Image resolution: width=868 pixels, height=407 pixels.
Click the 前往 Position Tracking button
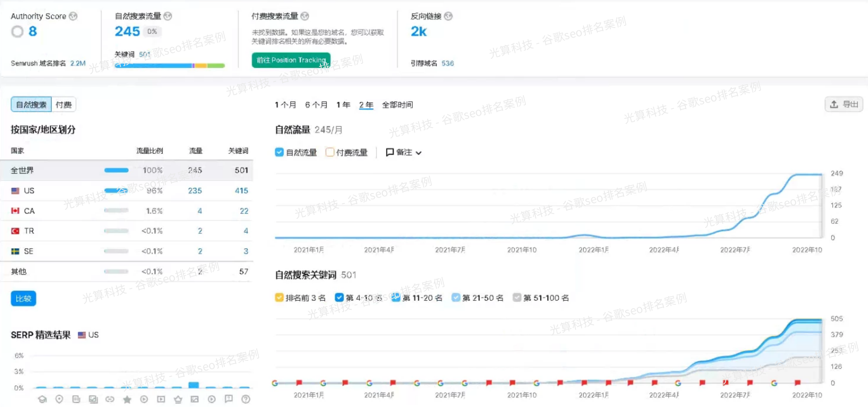tap(291, 60)
